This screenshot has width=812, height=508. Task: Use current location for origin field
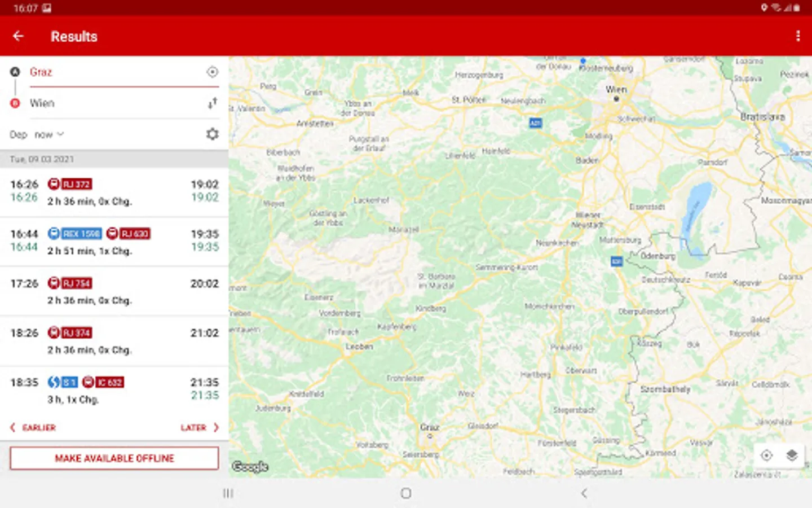point(212,72)
